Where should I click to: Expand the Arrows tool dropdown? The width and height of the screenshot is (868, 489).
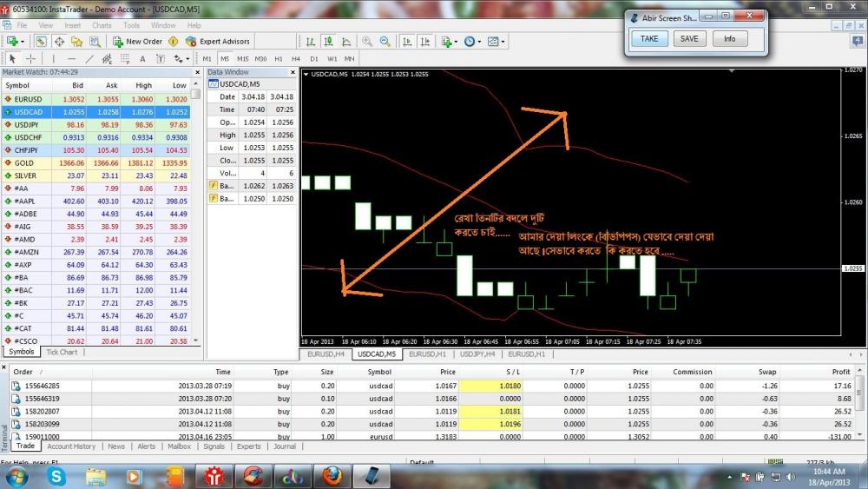(x=187, y=59)
